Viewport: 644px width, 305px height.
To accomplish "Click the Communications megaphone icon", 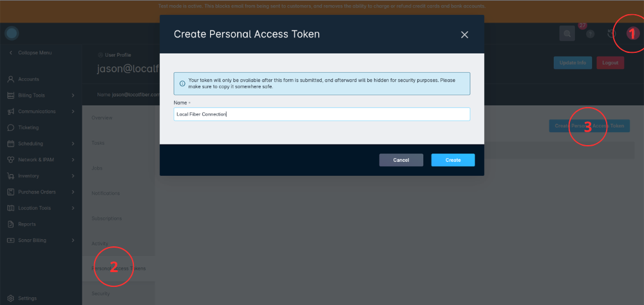I will pos(11,112).
